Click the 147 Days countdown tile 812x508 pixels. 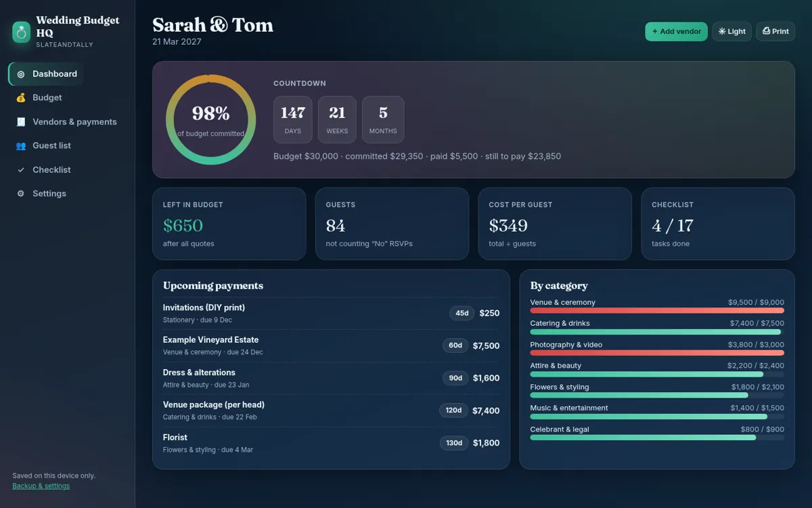pos(293,120)
